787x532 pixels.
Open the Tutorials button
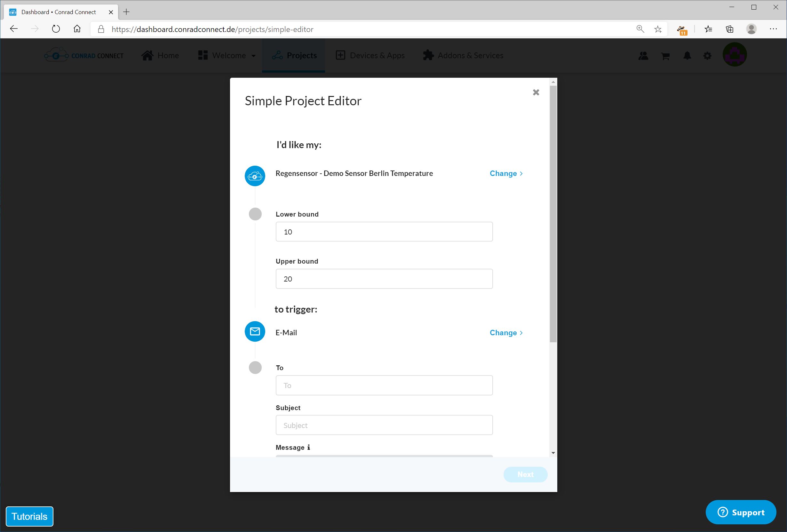click(29, 516)
